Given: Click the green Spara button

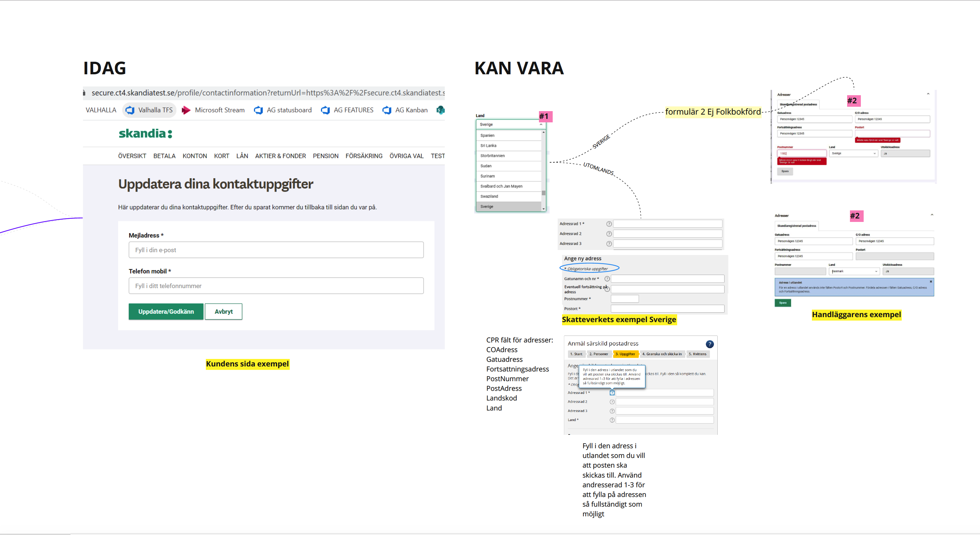Looking at the screenshot, I should click(783, 303).
